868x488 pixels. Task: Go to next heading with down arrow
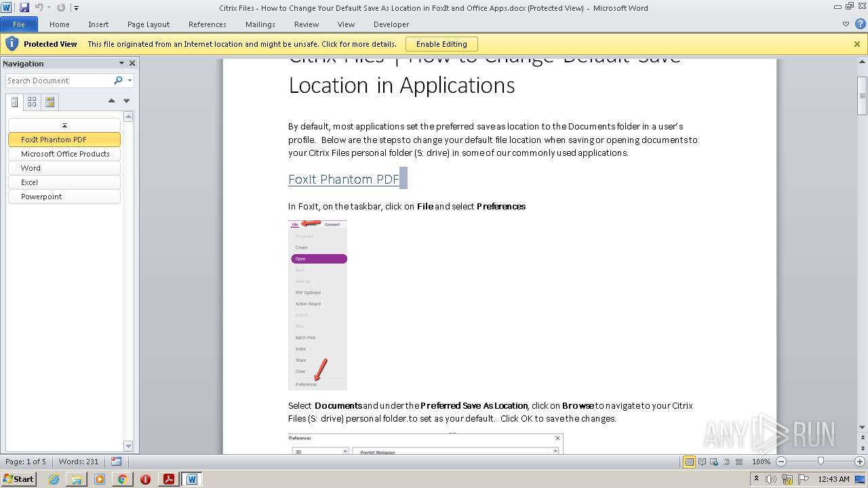click(126, 101)
